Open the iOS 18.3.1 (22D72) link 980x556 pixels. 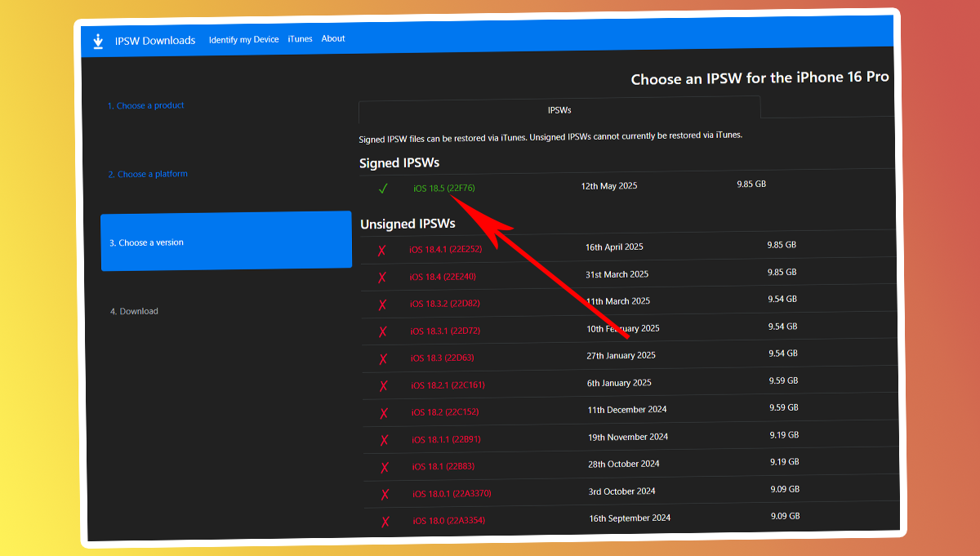pos(445,331)
